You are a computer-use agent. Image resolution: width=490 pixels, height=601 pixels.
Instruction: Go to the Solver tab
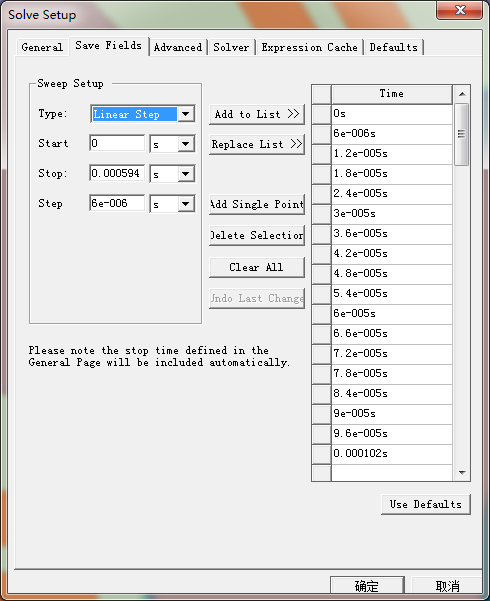click(x=231, y=48)
